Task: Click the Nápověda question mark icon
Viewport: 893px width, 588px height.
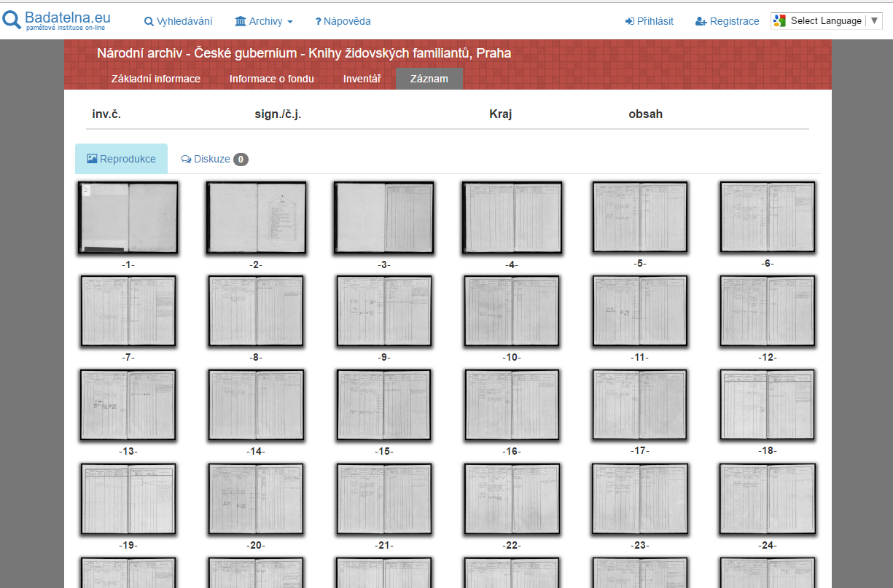Action: pos(318,22)
